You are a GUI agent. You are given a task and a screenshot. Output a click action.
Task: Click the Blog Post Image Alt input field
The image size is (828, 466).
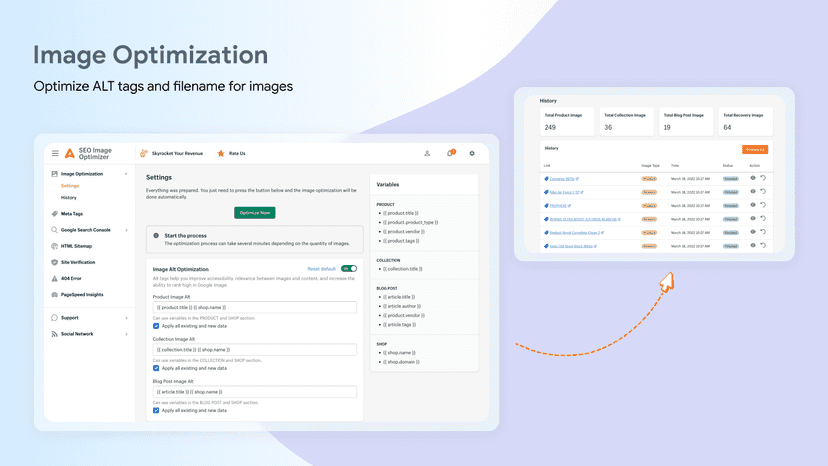pos(255,392)
